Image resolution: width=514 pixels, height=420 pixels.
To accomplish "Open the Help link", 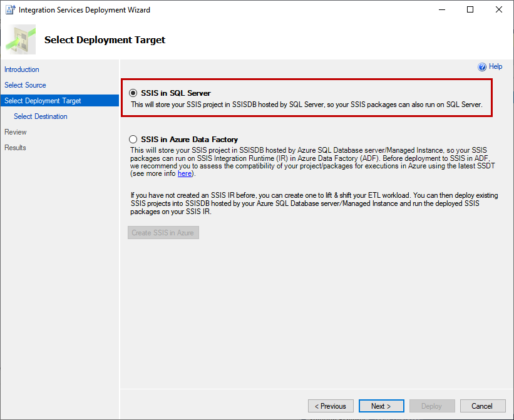I will point(495,66).
